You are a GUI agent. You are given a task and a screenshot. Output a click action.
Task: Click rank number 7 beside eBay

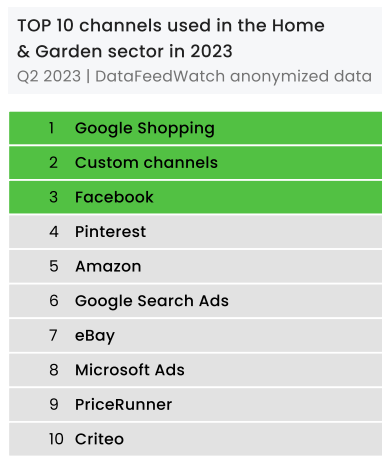click(53, 335)
